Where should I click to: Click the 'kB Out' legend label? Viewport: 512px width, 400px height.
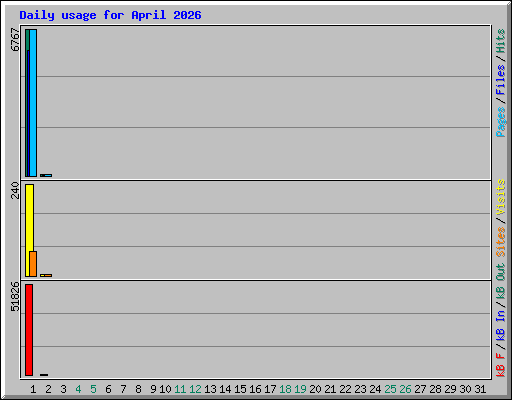(x=501, y=282)
